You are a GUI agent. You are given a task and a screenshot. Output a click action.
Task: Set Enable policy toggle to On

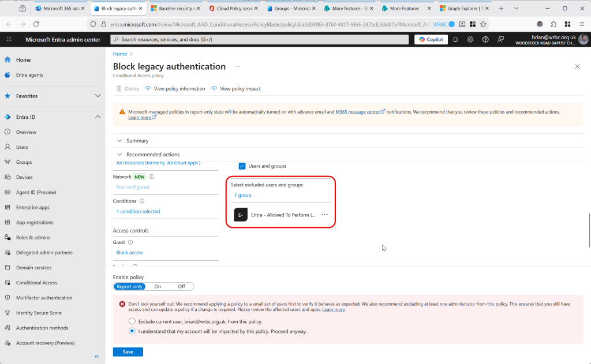[x=158, y=286]
